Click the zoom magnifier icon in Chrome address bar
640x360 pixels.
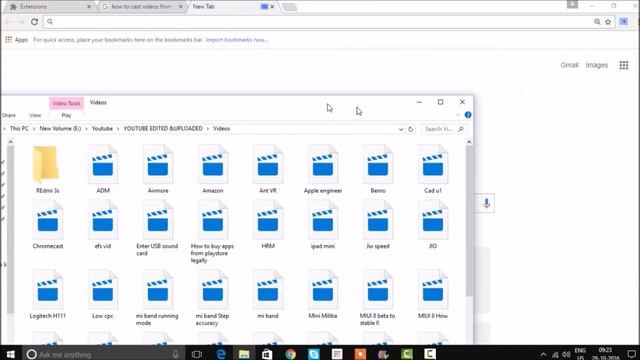tap(597, 22)
